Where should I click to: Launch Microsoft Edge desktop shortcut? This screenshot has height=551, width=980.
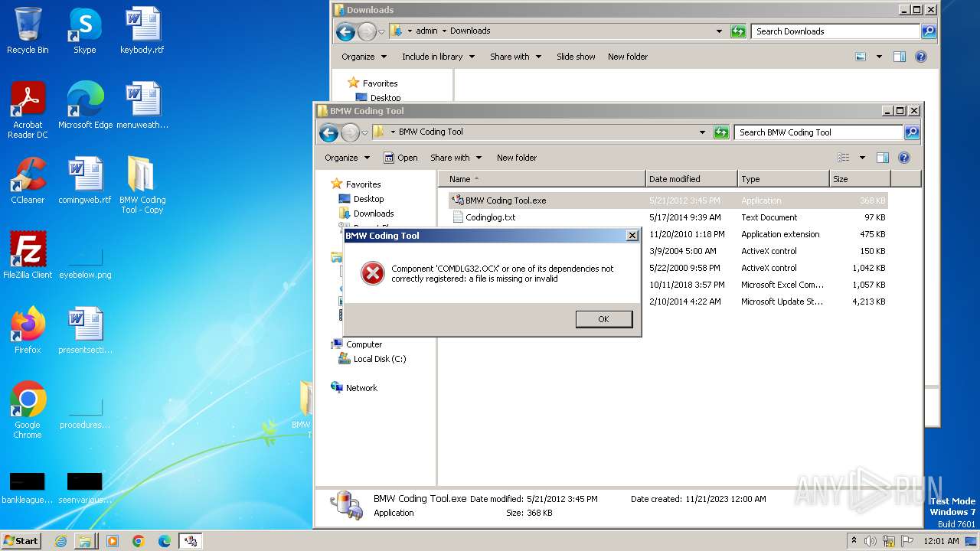pyautogui.click(x=85, y=106)
